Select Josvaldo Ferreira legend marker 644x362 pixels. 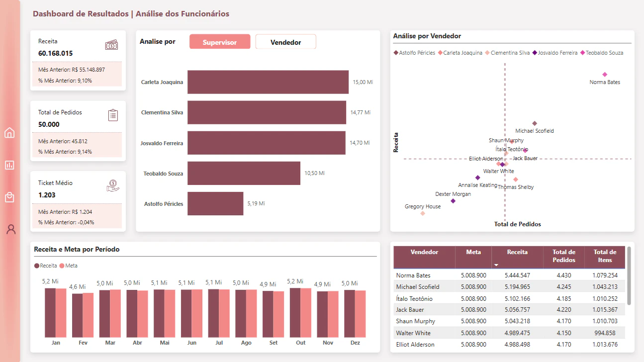[535, 53]
